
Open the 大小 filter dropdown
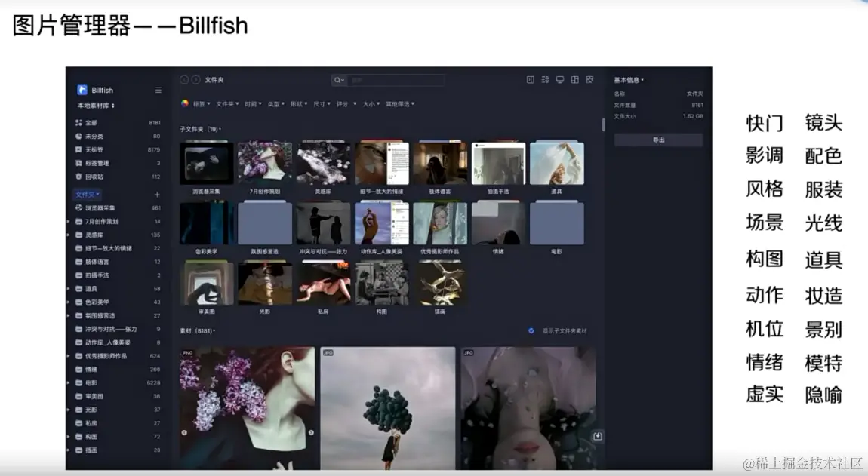click(x=371, y=104)
